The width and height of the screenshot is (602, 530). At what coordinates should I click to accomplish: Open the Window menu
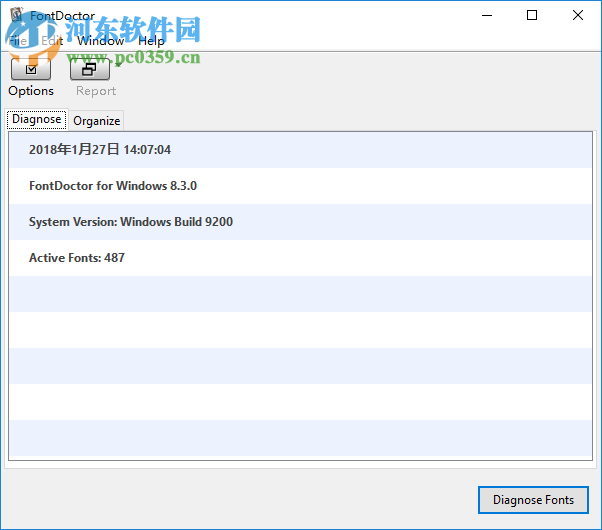[101, 41]
